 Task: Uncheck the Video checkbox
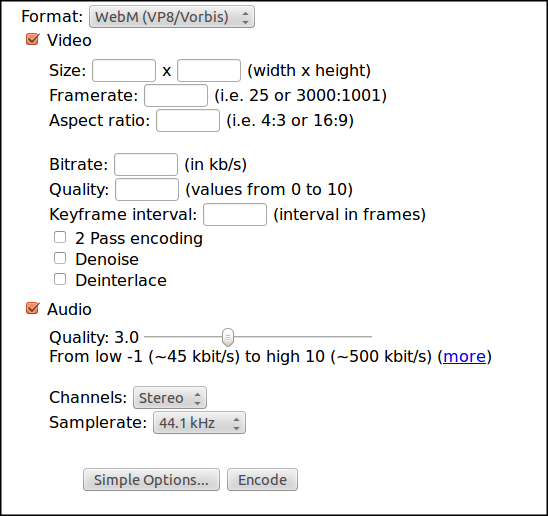(33, 39)
